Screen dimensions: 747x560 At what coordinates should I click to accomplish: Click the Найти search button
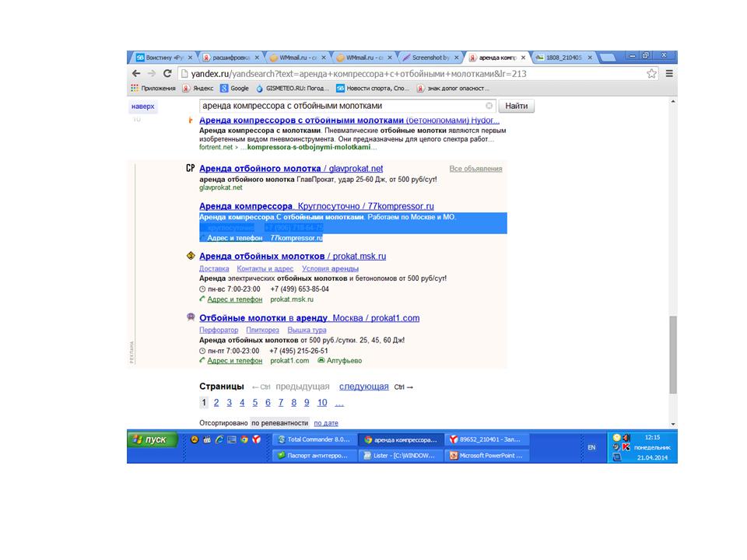click(517, 106)
